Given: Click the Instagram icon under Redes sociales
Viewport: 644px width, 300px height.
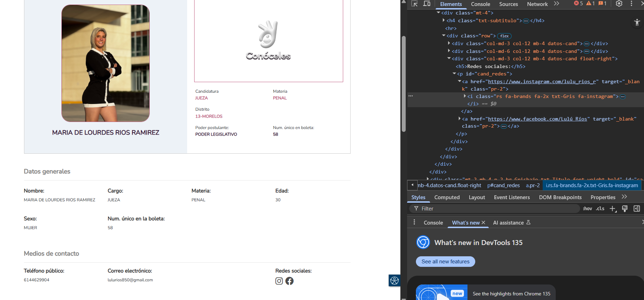Looking at the screenshot, I should click(x=279, y=281).
